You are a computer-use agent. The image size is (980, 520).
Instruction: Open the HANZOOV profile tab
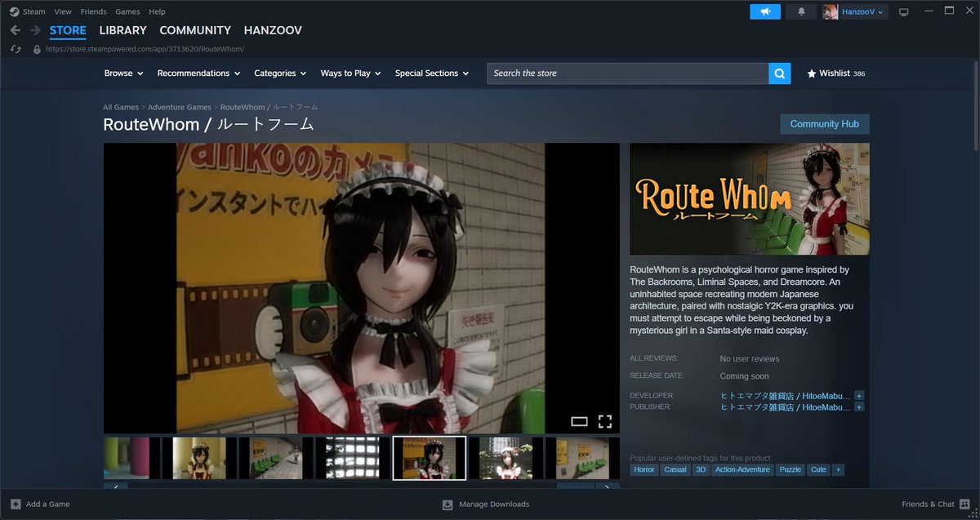click(273, 30)
